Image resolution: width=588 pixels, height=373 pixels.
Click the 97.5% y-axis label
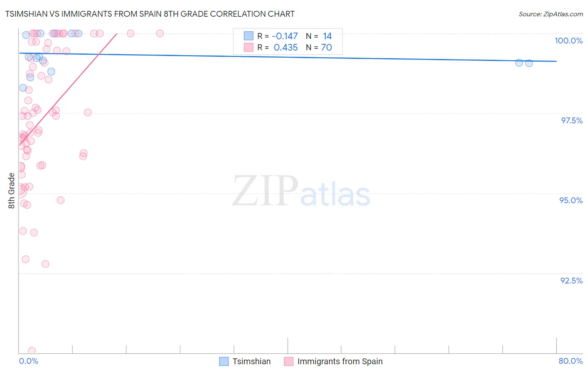click(x=572, y=120)
